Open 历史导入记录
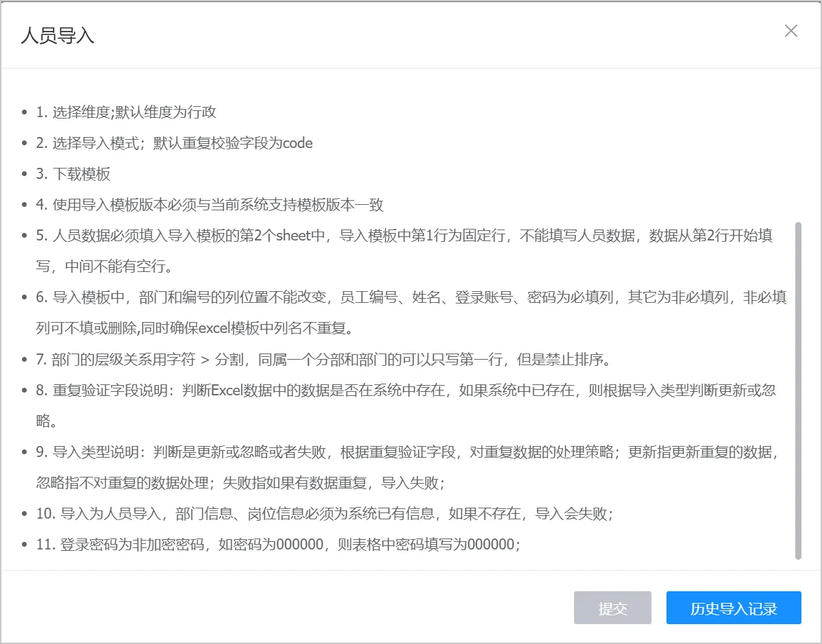Viewport: 822px width, 644px height. coord(734,608)
